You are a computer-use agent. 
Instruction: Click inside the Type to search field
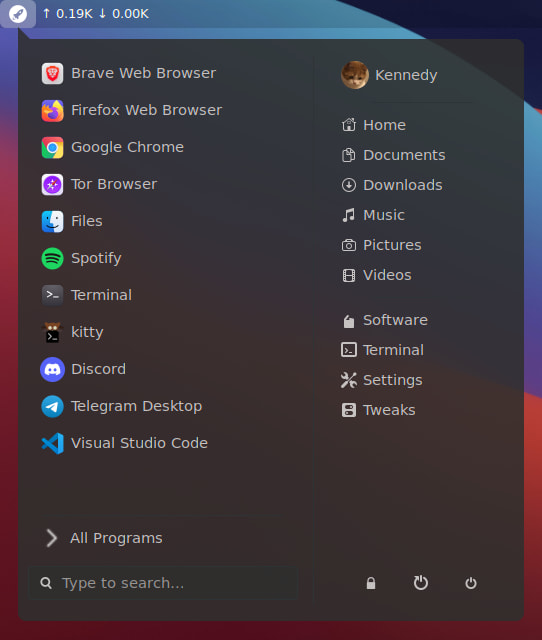click(163, 583)
